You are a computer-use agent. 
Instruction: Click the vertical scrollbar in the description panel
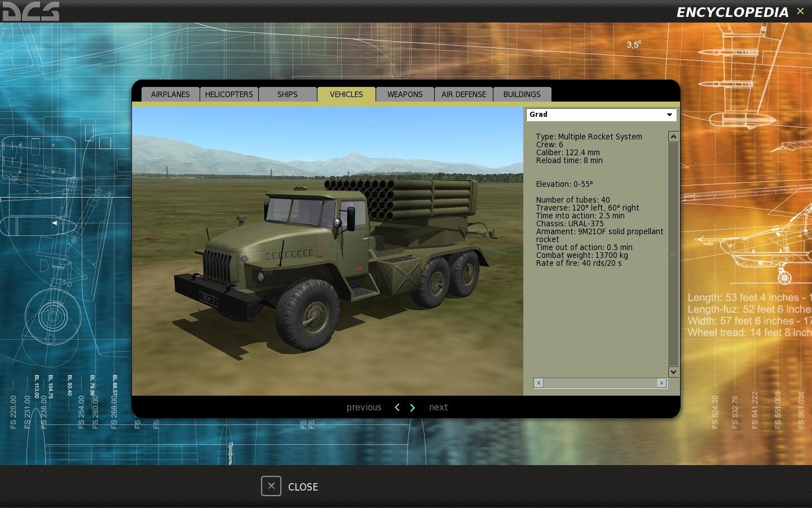[x=673, y=254]
